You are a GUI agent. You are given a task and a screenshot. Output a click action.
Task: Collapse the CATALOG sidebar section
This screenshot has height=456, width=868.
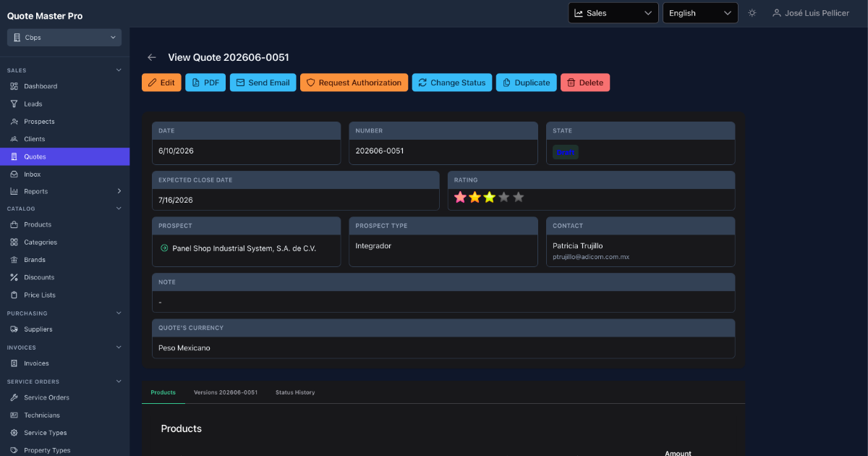tap(119, 208)
